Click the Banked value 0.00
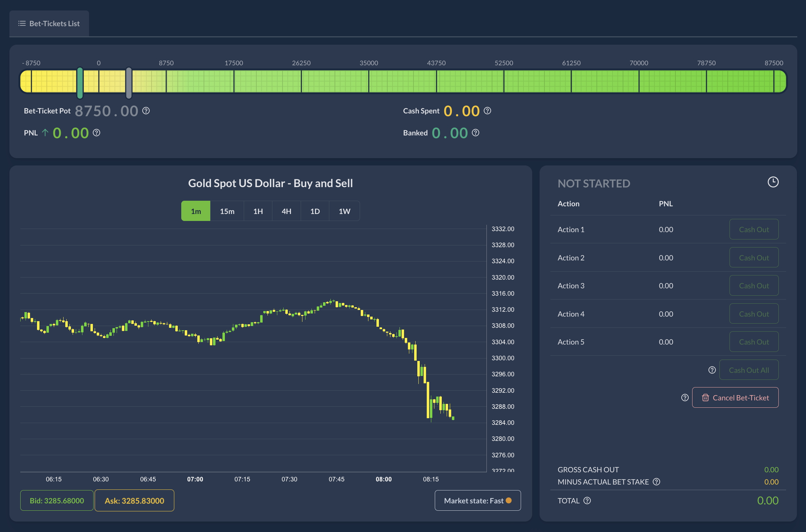Screen dimensions: 806x532 (449, 133)
